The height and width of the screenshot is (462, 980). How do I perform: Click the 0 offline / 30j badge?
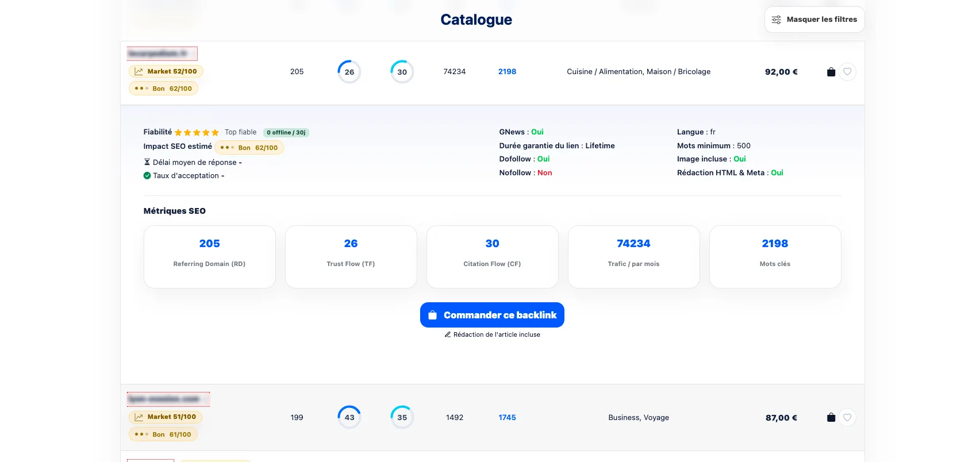pos(286,133)
